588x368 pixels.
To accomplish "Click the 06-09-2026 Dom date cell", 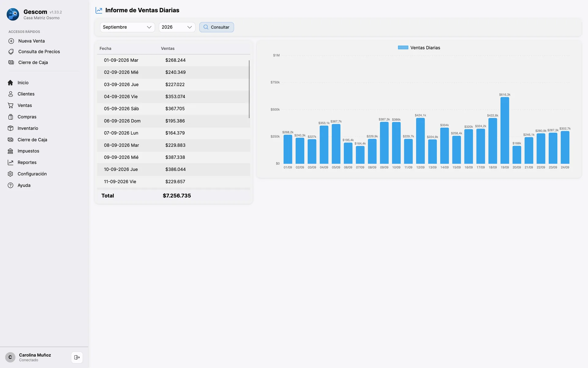I will pyautogui.click(x=122, y=121).
